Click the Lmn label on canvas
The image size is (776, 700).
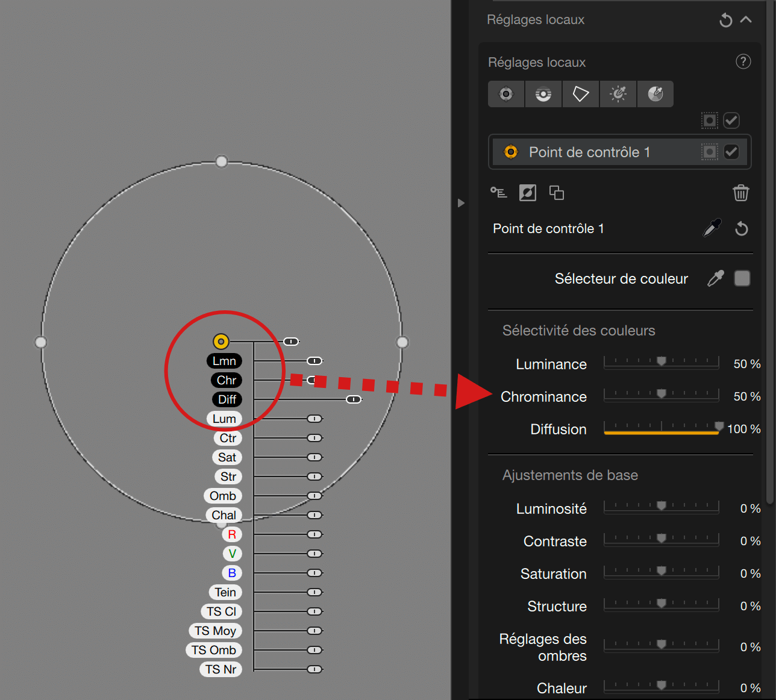pyautogui.click(x=224, y=361)
